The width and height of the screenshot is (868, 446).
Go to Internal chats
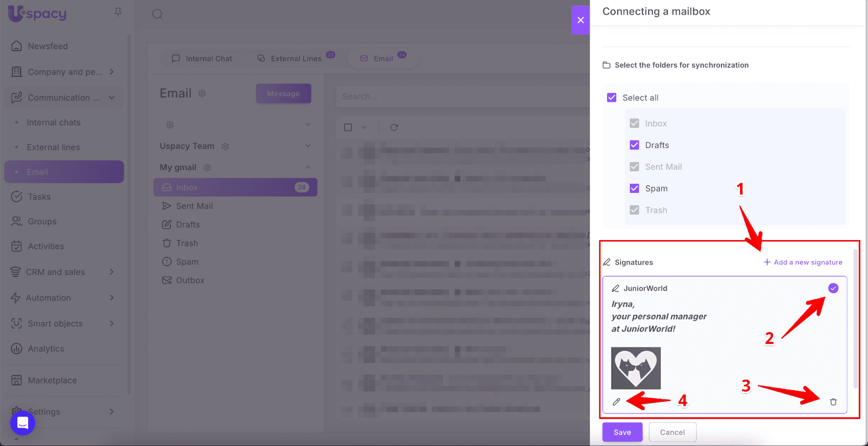click(x=54, y=122)
